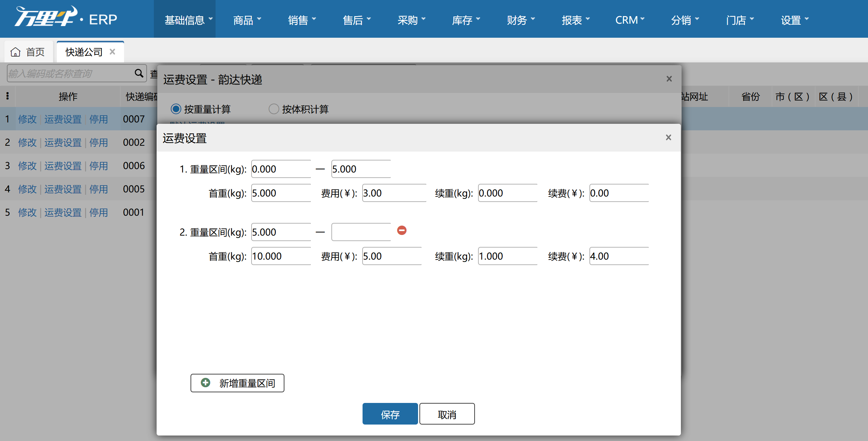Click the search magnifier icon
Image resolution: width=868 pixels, height=441 pixels.
pos(139,73)
